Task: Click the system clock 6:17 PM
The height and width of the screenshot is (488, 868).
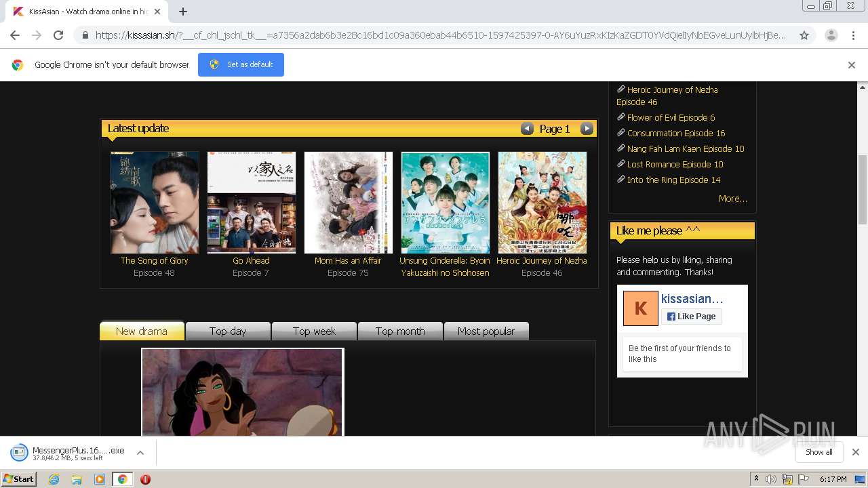Action: [x=833, y=479]
